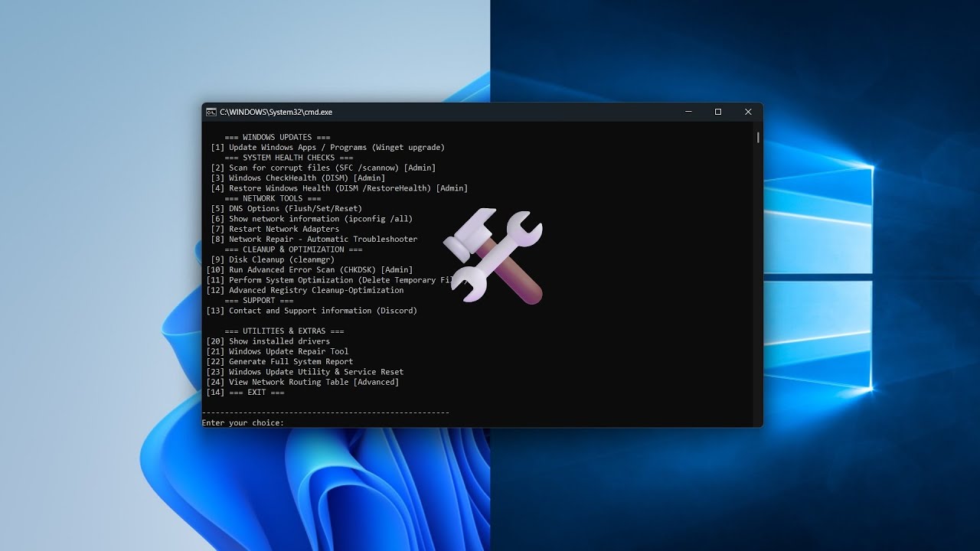Image resolution: width=980 pixels, height=551 pixels.
Task: Click the console vertical scrollbar thumb
Action: pyautogui.click(x=758, y=138)
